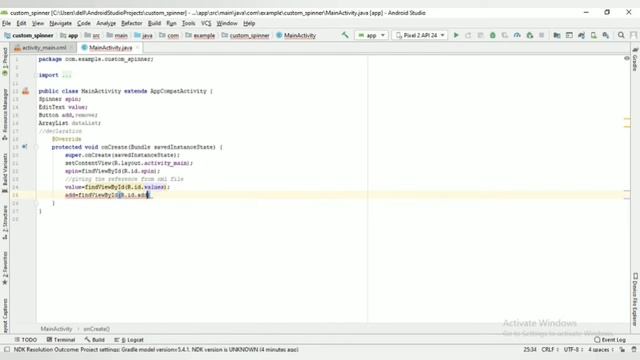Click the user account icon in toolbar

[633, 36]
